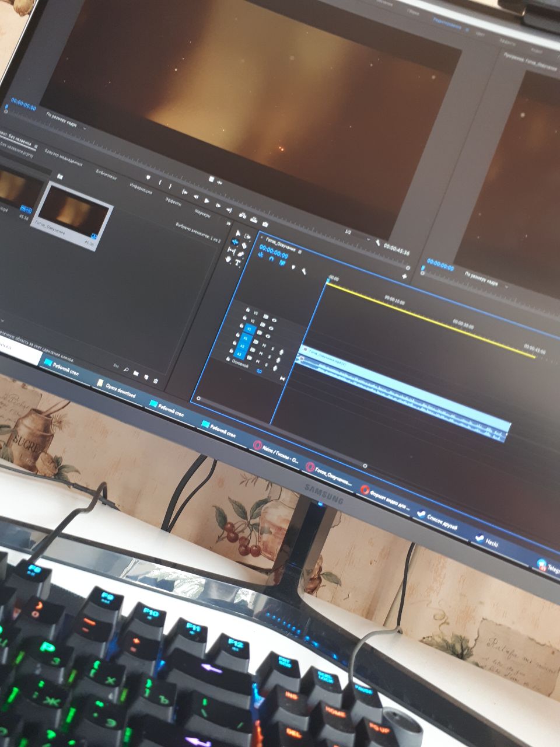560x747 pixels.
Task: Select the Razor tool
Action: [244, 246]
